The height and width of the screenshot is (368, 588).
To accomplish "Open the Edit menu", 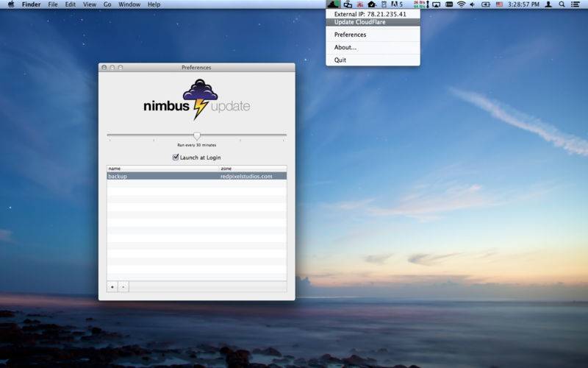I will coord(70,4).
